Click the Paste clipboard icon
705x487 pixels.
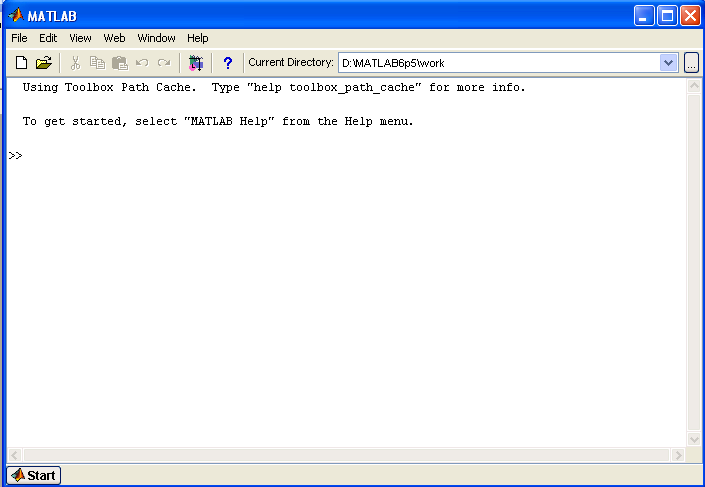pos(120,63)
